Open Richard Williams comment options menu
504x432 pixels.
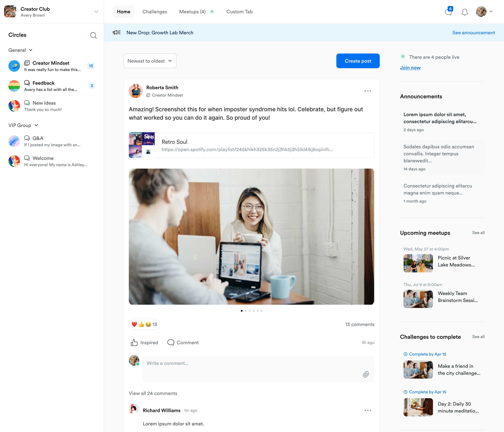[367, 410]
